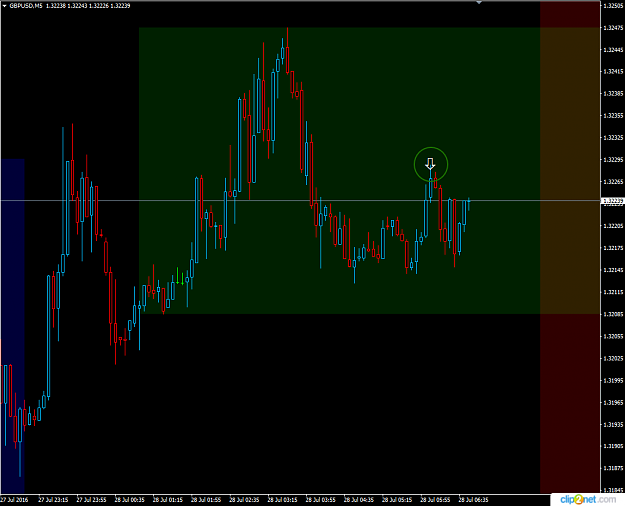Image resolution: width=625 pixels, height=506 pixels.
Task: Click the 1.32295 price axis label
Action: tap(614, 160)
